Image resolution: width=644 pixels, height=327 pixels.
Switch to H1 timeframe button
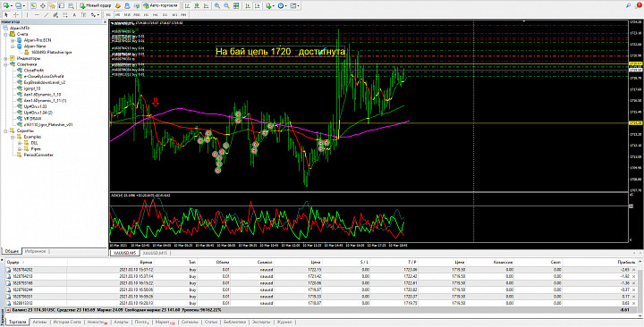146,15
